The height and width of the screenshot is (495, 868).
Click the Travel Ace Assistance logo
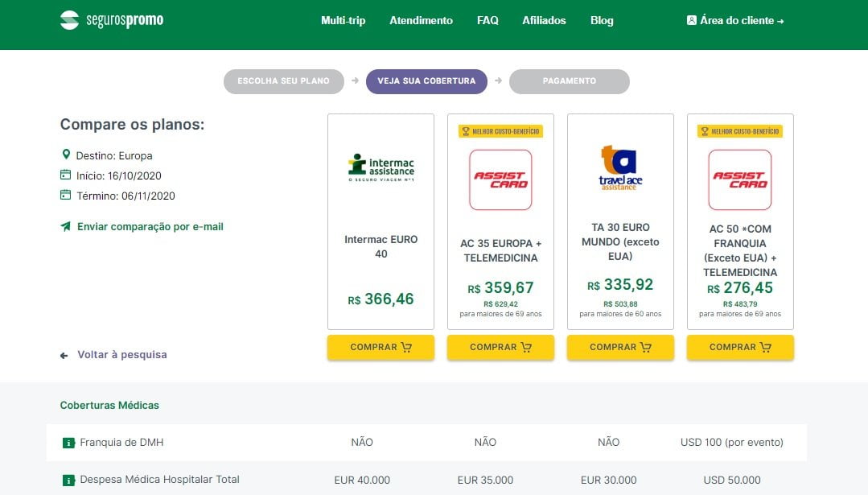[620, 168]
